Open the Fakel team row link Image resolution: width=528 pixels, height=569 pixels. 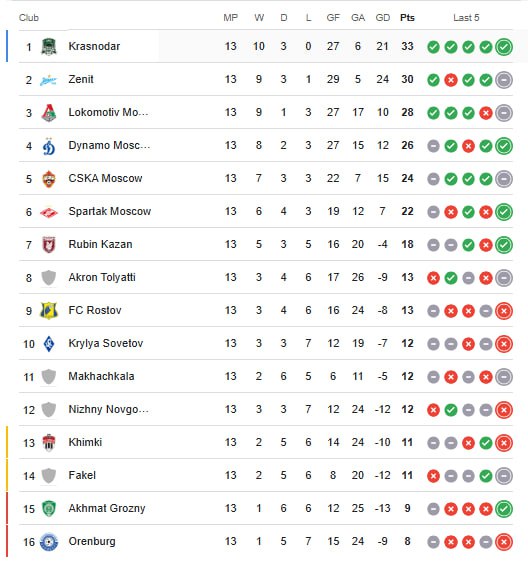coord(266,475)
